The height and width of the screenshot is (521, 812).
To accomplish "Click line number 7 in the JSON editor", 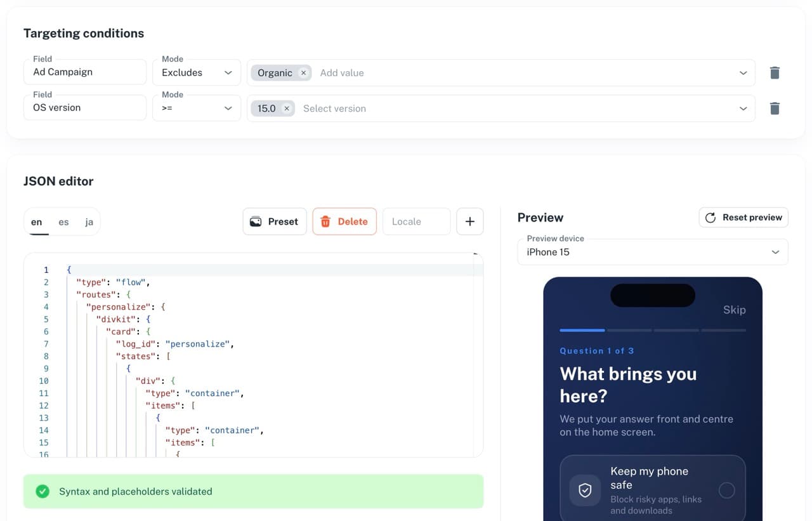I will [x=46, y=344].
